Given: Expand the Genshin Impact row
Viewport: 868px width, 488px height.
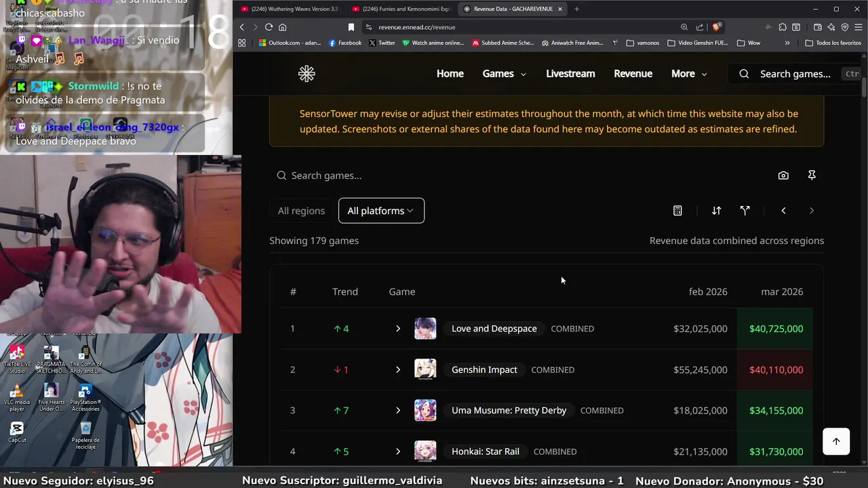Looking at the screenshot, I should pos(398,369).
